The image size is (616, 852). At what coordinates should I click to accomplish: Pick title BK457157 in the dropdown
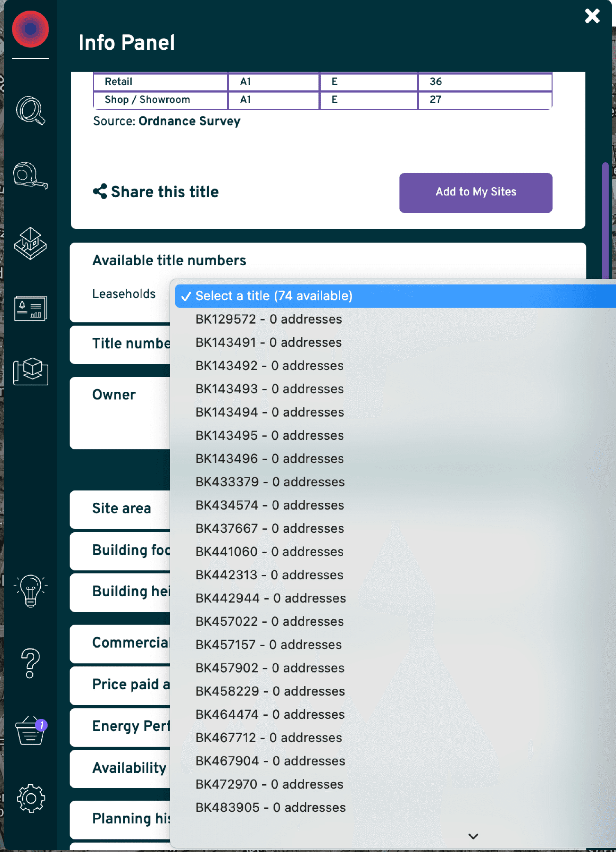pyautogui.click(x=269, y=645)
